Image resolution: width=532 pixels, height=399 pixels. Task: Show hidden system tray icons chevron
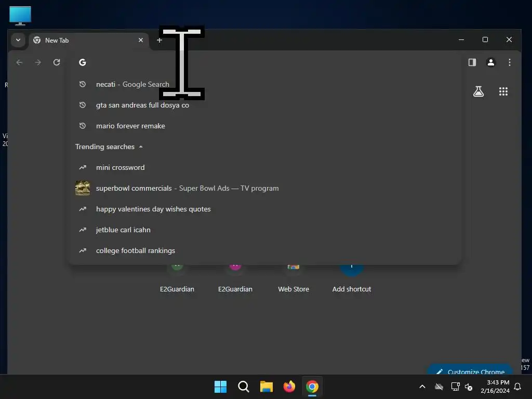422,387
